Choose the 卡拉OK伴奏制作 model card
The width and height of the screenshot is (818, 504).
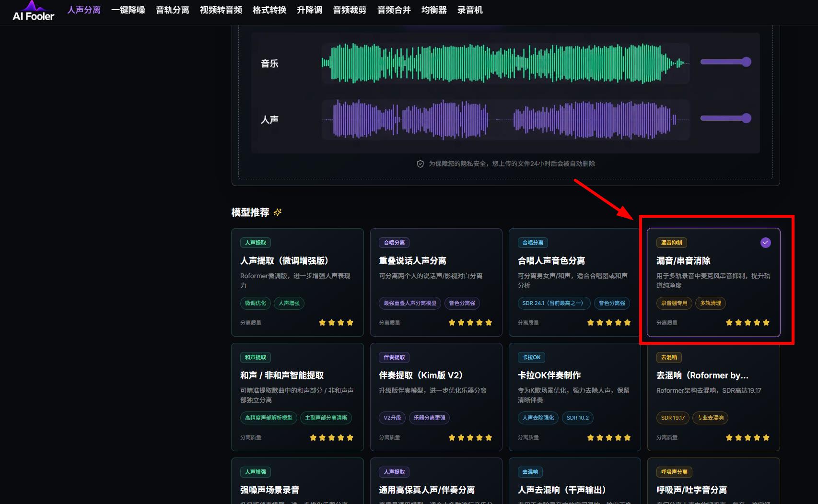coord(575,397)
